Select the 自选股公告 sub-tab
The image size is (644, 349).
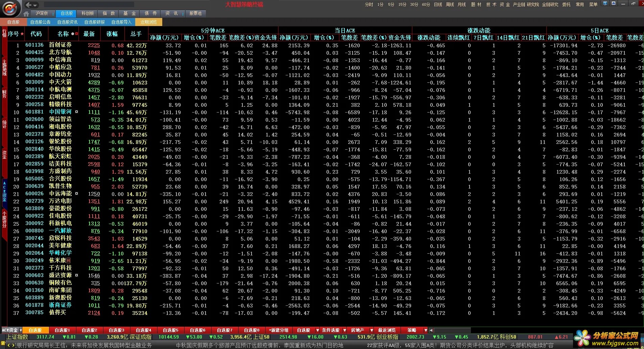pyautogui.click(x=40, y=22)
